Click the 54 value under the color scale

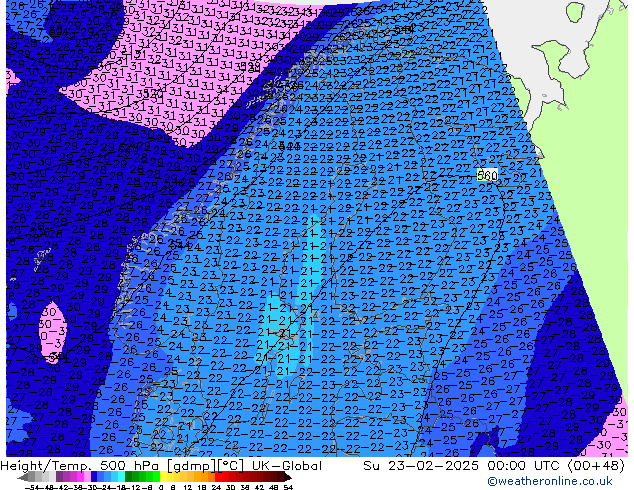[x=288, y=488]
